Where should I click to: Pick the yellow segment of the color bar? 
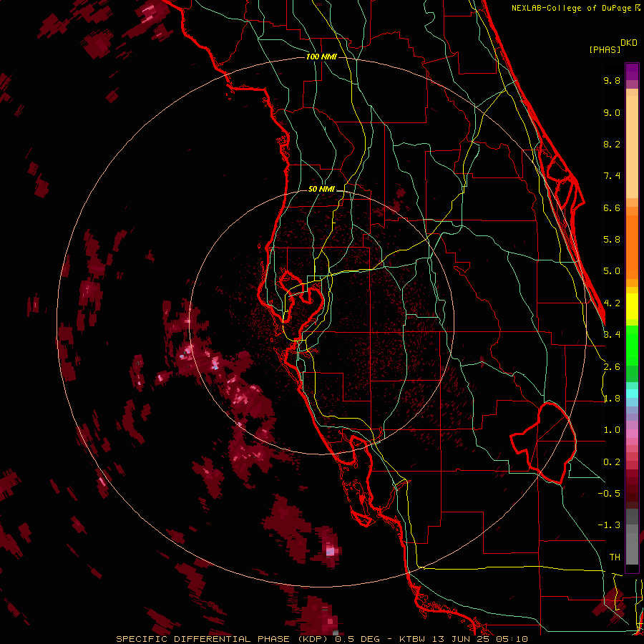pos(632,306)
